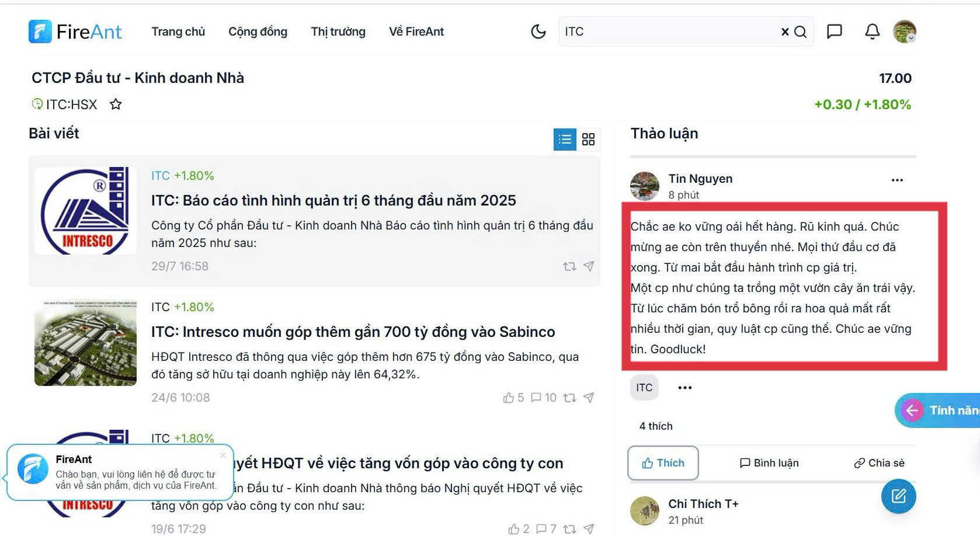Switch articles to grid view
Viewport: 980px width, 536px height.
tap(588, 139)
